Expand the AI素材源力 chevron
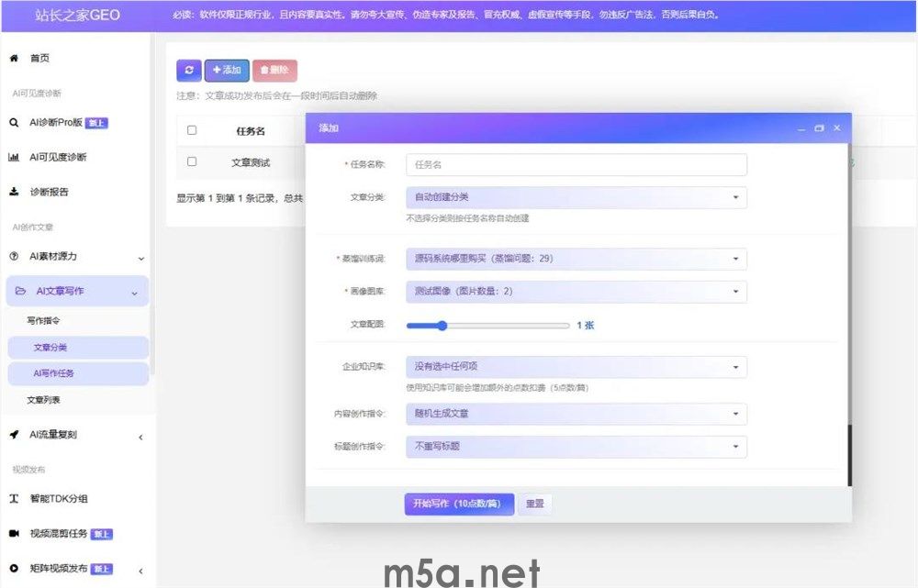Image resolution: width=918 pixels, height=588 pixels. [141, 258]
